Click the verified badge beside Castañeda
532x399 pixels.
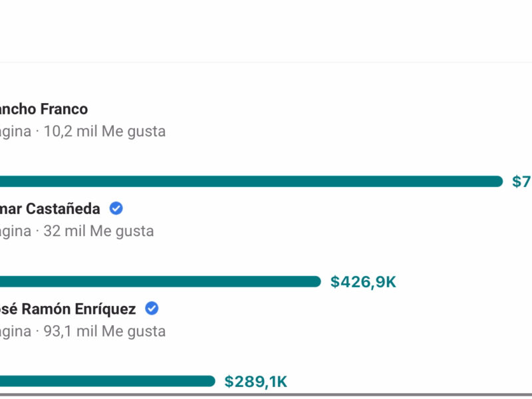[x=116, y=209]
